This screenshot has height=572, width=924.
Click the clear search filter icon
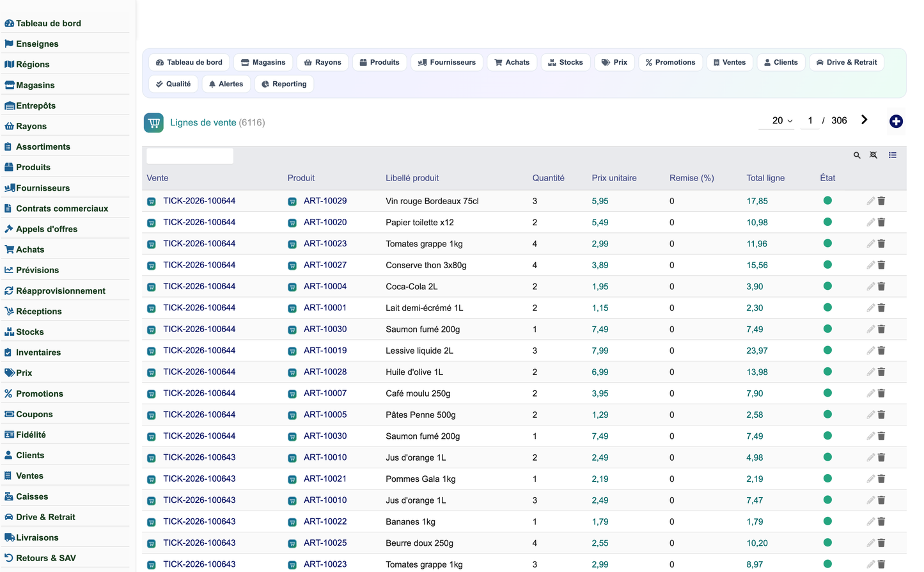click(x=873, y=155)
